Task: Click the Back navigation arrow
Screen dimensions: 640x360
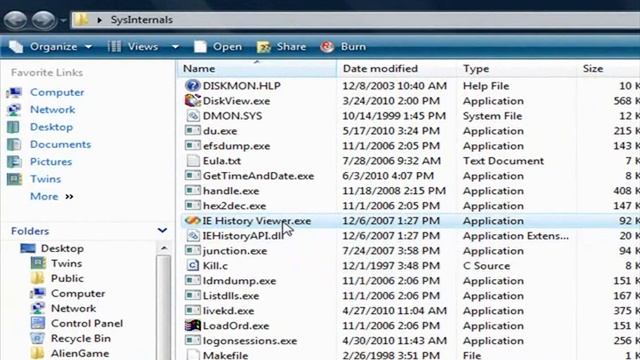Action: pyautogui.click(x=15, y=20)
